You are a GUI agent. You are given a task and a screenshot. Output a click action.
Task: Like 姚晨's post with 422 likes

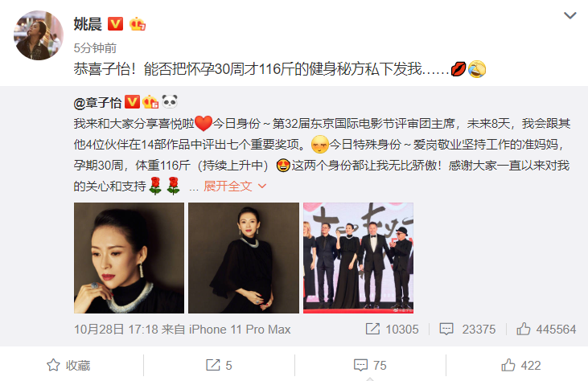click(521, 365)
